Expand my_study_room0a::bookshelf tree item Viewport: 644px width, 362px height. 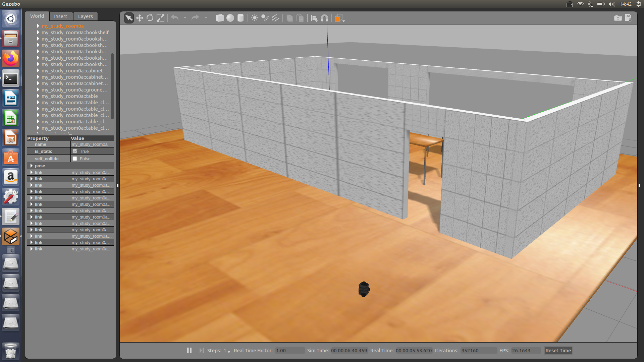tap(38, 33)
